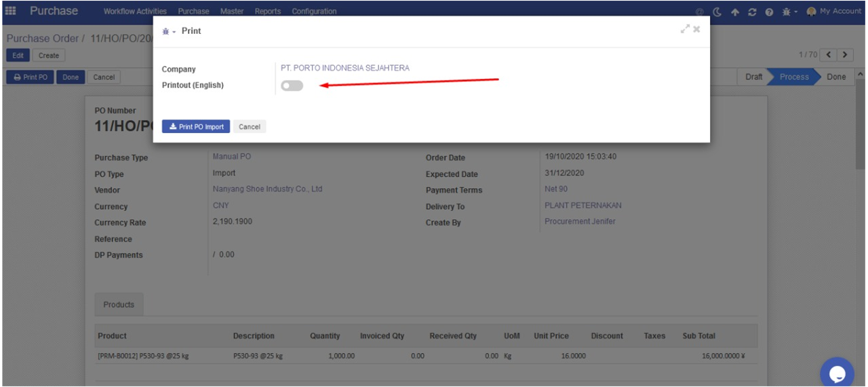Click the Print PO Import button
This screenshot has width=868, height=387.
tap(196, 127)
